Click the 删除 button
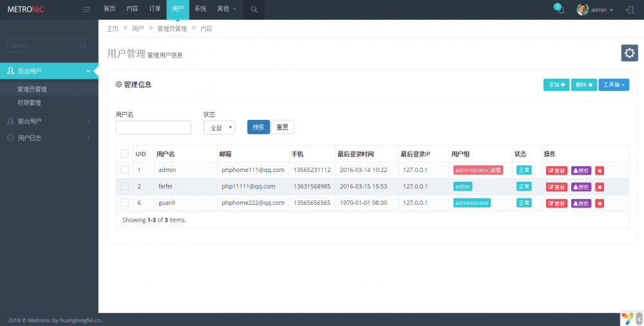 click(584, 84)
